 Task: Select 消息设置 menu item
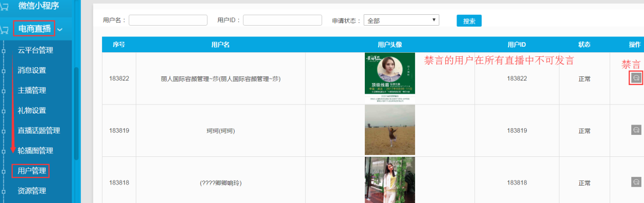coord(32,70)
